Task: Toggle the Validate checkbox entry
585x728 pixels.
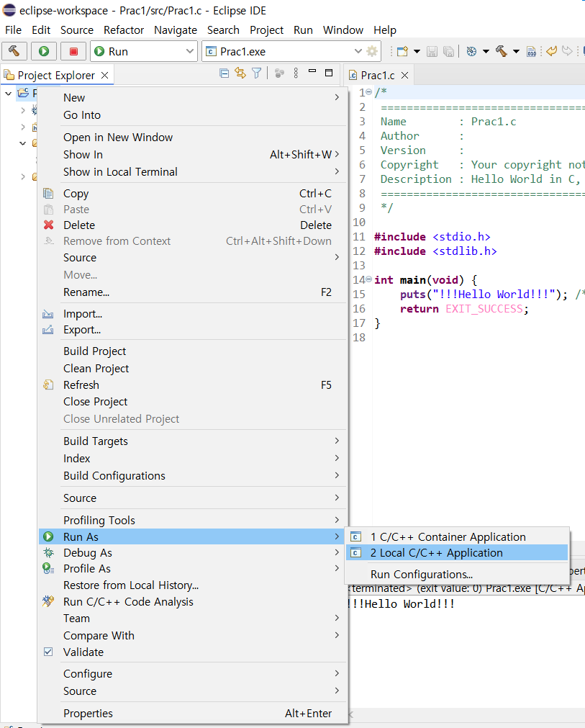Action: pyautogui.click(x=193, y=652)
